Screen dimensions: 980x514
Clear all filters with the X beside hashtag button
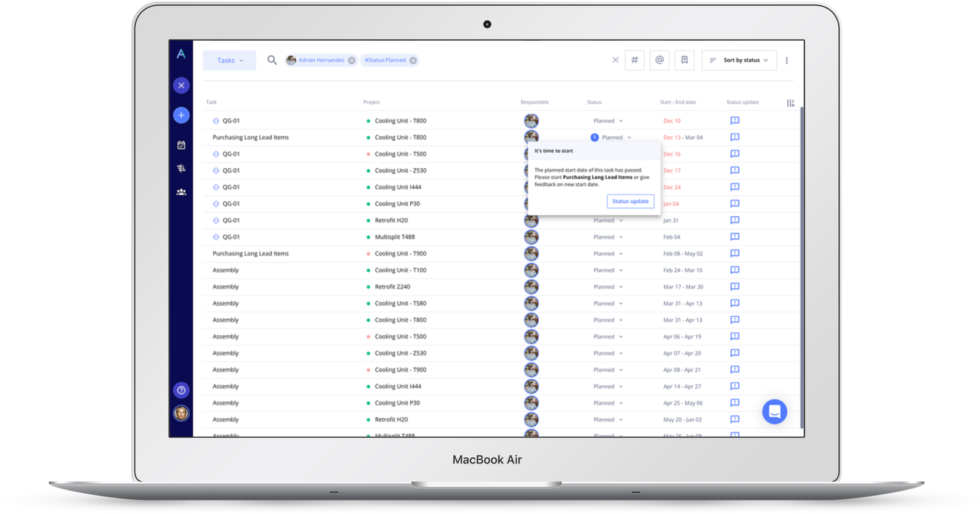(x=615, y=60)
